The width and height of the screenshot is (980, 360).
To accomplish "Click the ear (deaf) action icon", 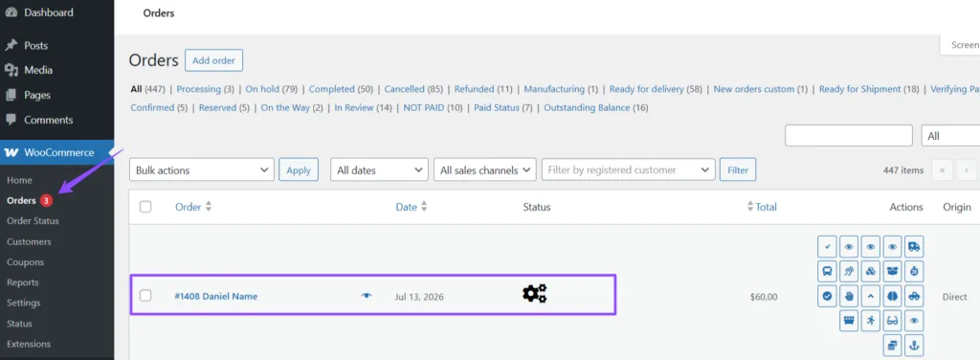I will pyautogui.click(x=849, y=271).
